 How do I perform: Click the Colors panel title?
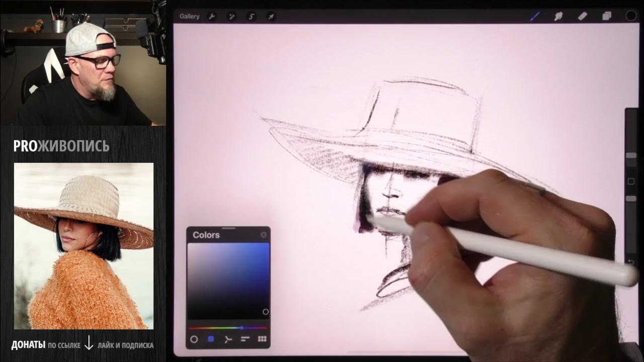[x=206, y=235]
